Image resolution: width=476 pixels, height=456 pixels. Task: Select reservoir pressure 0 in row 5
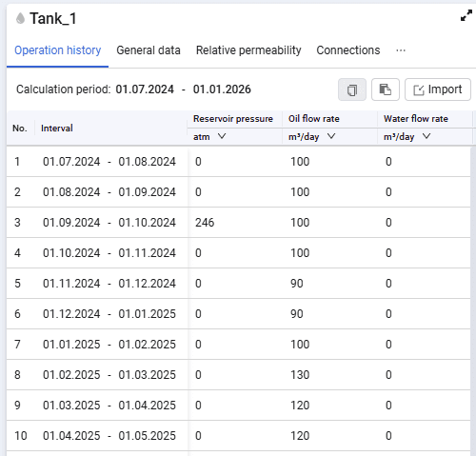click(x=235, y=284)
